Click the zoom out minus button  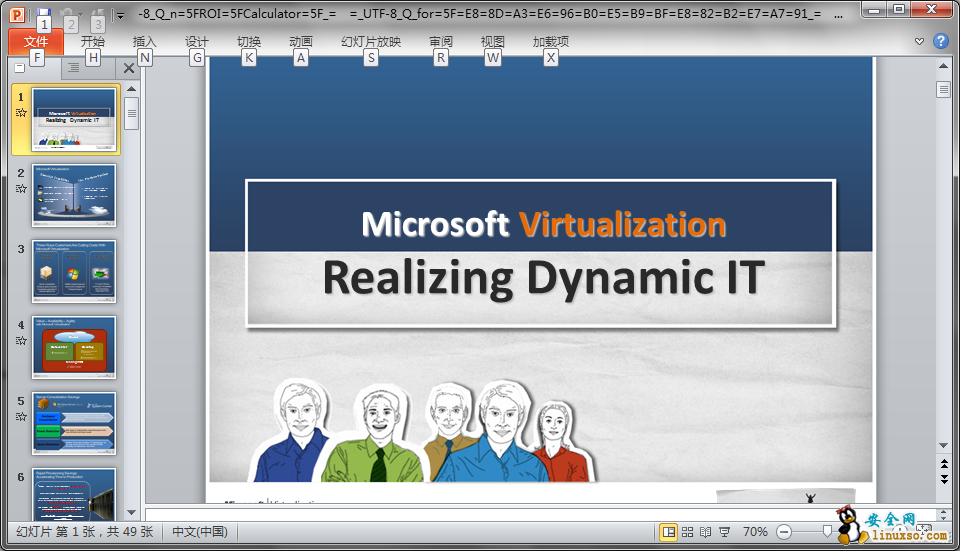[784, 532]
